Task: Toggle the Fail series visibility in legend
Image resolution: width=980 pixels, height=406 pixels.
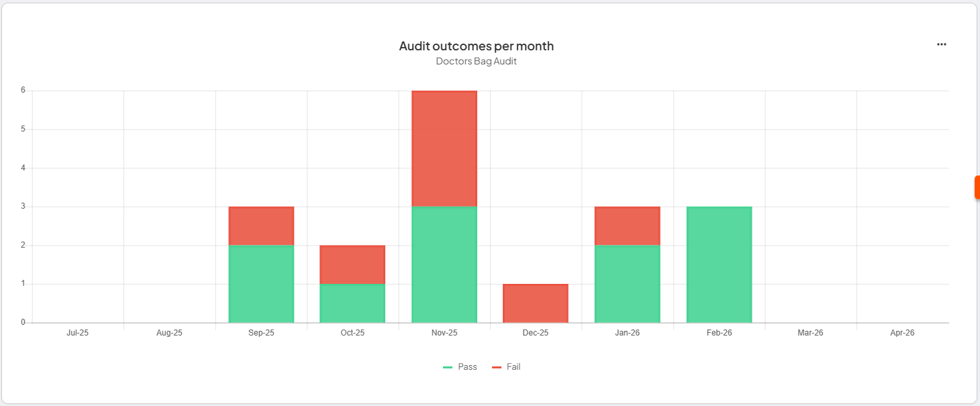Action: pyautogui.click(x=505, y=366)
